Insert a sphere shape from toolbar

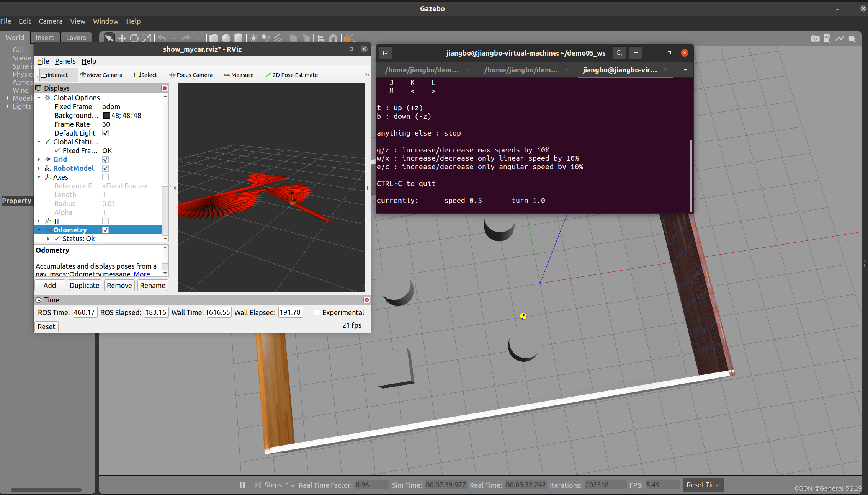point(226,38)
